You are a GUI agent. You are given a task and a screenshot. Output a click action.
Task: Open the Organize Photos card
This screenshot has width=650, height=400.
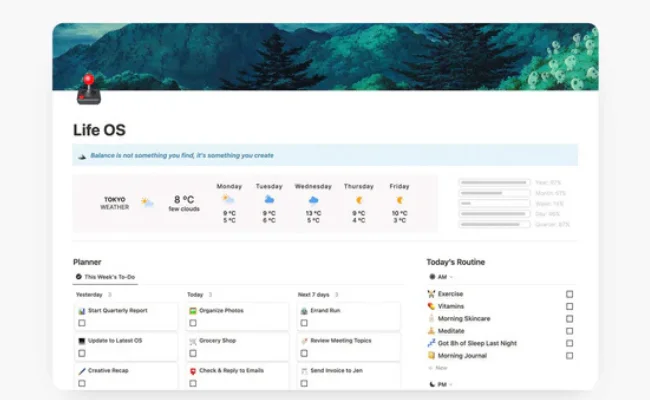237,317
